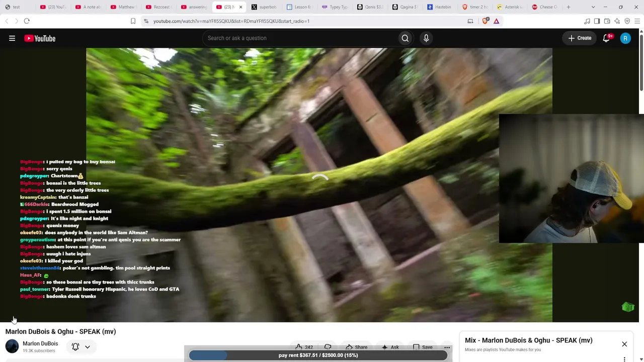Switch to the 'Qenis' tab
Viewport: 644px width, 362px height.
click(x=370, y=7)
